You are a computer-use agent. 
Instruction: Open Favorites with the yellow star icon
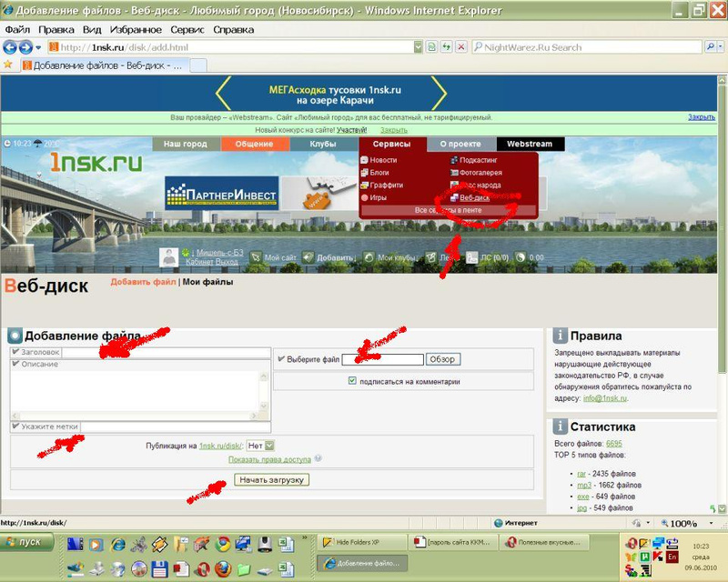[8, 65]
